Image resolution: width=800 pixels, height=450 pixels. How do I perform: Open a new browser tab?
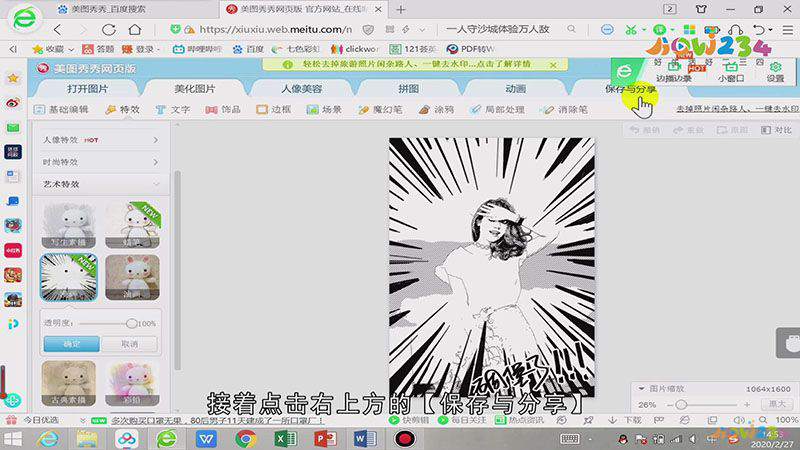pos(401,9)
